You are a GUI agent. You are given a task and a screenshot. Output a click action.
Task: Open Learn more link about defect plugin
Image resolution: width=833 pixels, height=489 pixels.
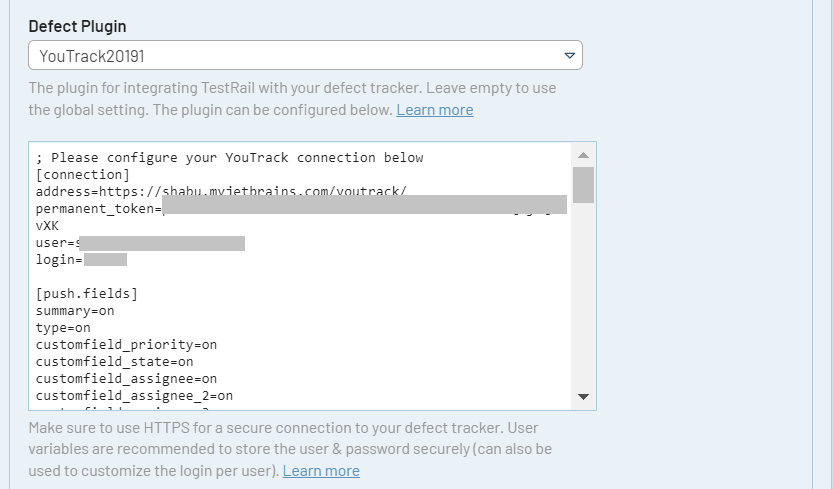[x=434, y=110]
